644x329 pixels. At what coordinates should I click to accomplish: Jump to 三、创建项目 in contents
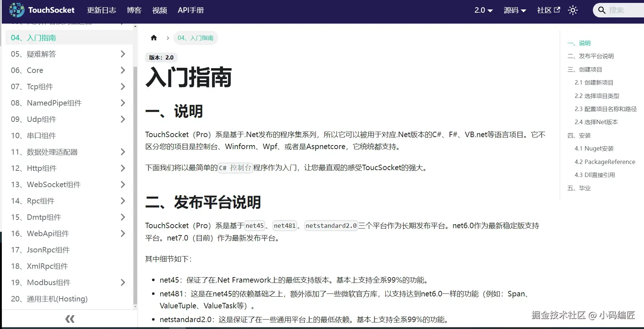tap(585, 69)
